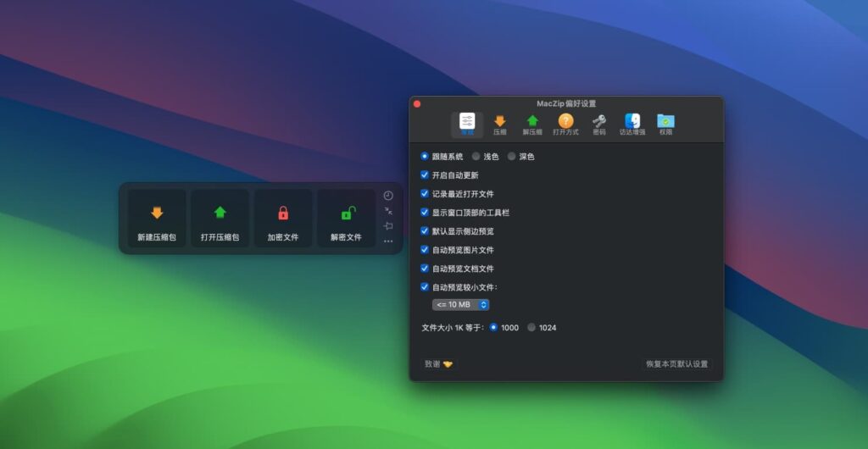
Task: Open recent history clock icon in launcher
Action: tap(388, 196)
